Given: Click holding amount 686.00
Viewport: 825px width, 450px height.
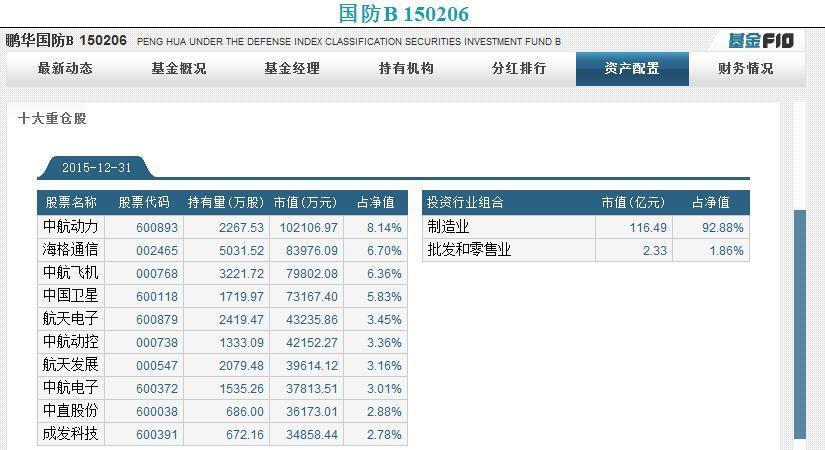Looking at the screenshot, I should 245,412.
